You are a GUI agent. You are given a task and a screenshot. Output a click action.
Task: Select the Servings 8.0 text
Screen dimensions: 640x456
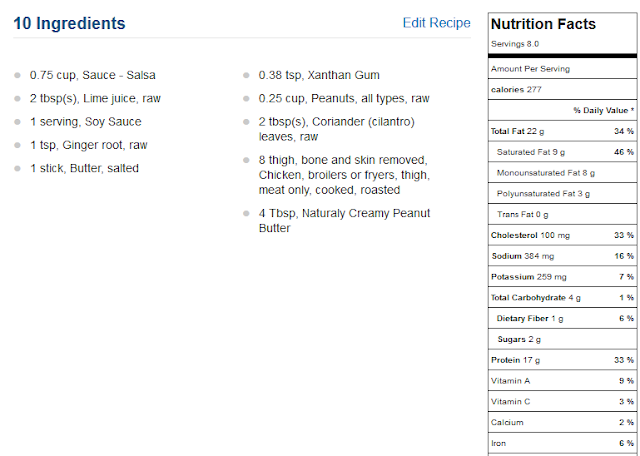pos(515,44)
